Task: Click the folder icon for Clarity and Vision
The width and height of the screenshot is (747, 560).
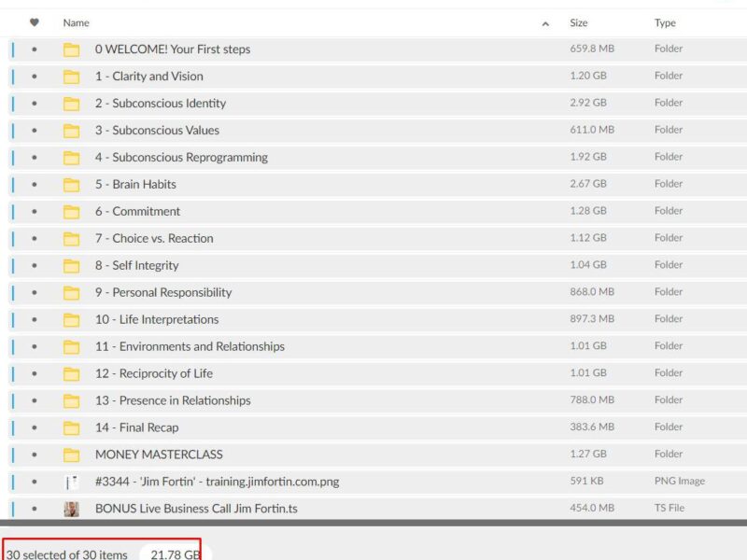Action: pos(71,77)
